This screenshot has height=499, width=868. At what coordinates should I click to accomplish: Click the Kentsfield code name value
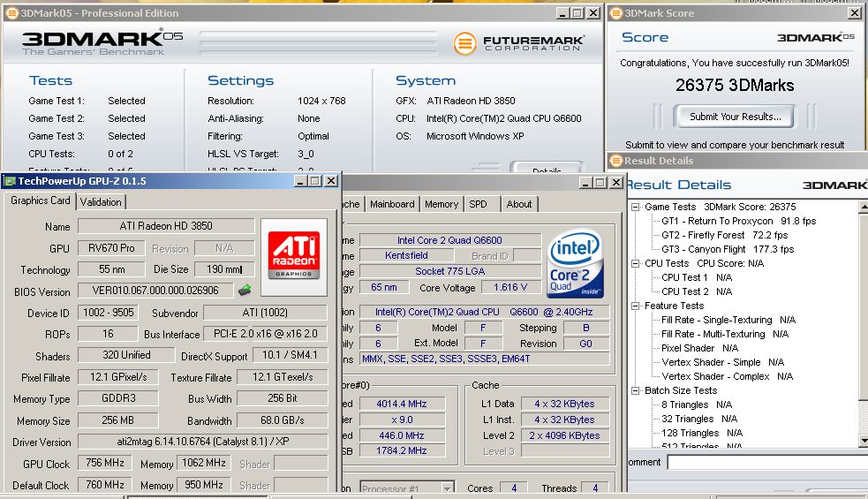pyautogui.click(x=406, y=255)
